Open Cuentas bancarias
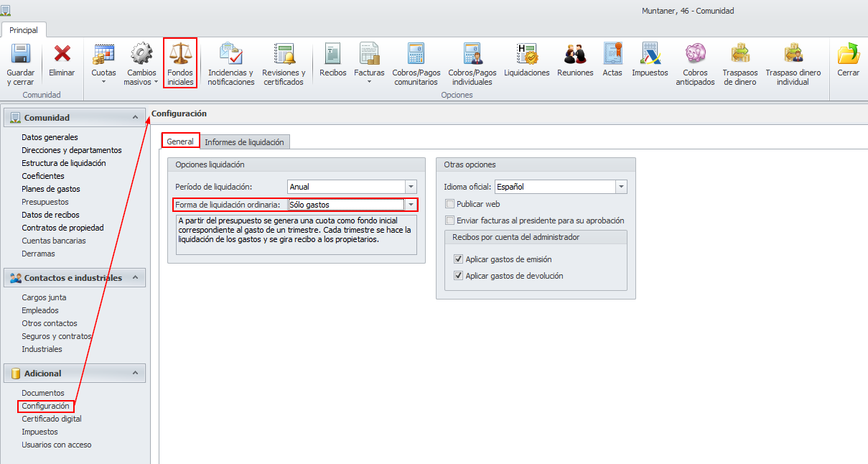868x464 pixels. (54, 241)
